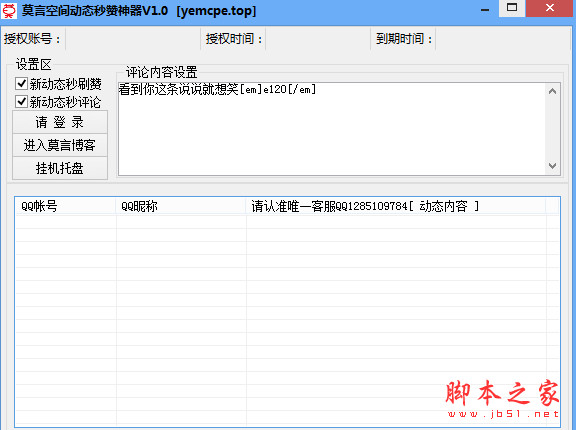Click the 评论内容设置 group label

point(162,72)
